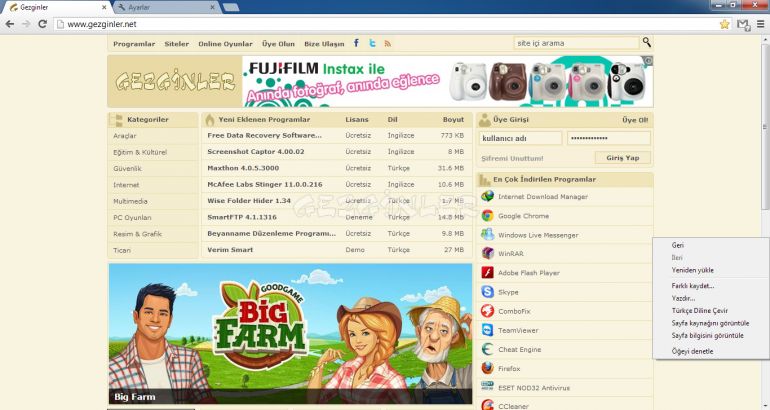Switch to the Ayarlar tab
The width and height of the screenshot is (770, 410).
pyautogui.click(x=165, y=7)
